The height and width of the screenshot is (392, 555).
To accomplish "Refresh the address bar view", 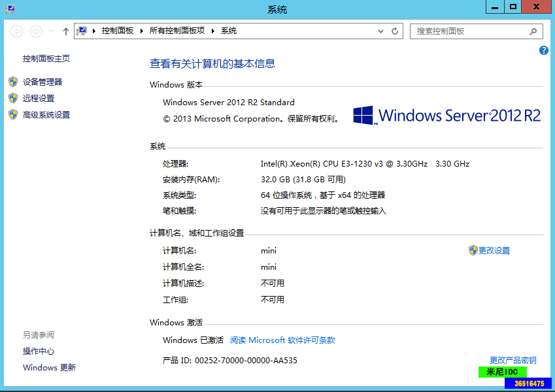I will pyautogui.click(x=395, y=31).
